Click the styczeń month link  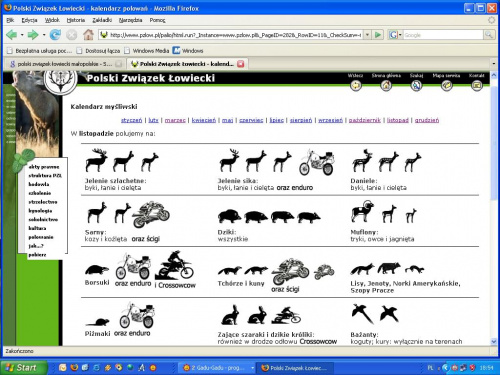tap(131, 120)
